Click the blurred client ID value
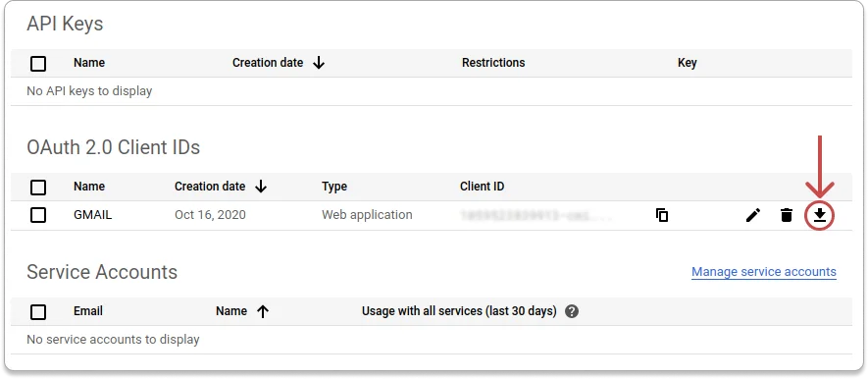Viewport: 868px width, 379px height. coord(536,215)
